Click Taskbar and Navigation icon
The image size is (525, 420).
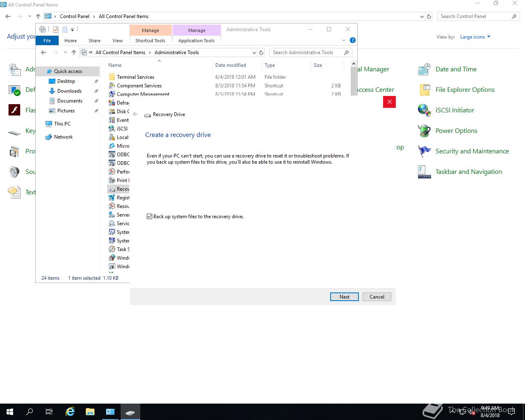[x=424, y=172]
